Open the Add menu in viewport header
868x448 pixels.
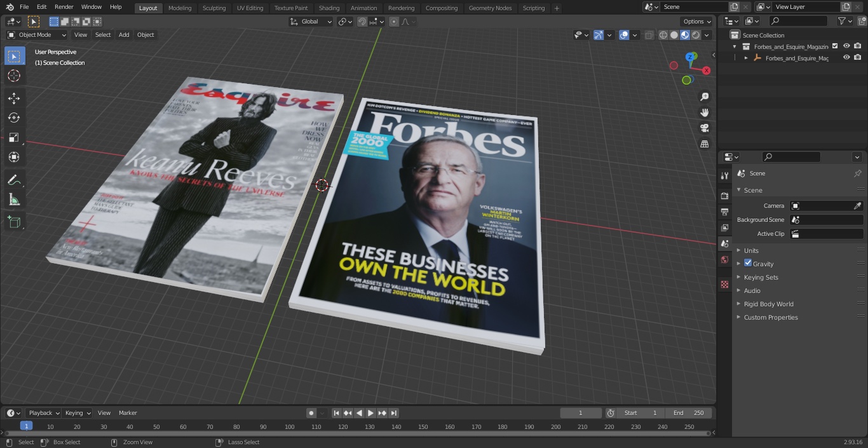click(124, 35)
